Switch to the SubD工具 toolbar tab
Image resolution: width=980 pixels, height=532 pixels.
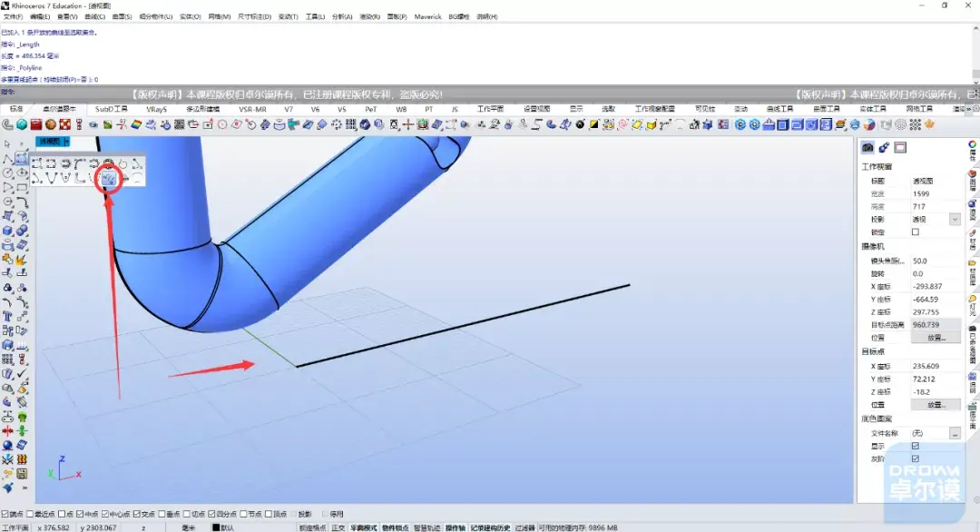point(111,109)
